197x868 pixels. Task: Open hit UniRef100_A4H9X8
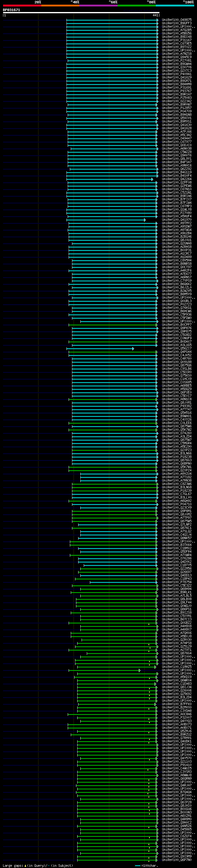[x=177, y=626]
